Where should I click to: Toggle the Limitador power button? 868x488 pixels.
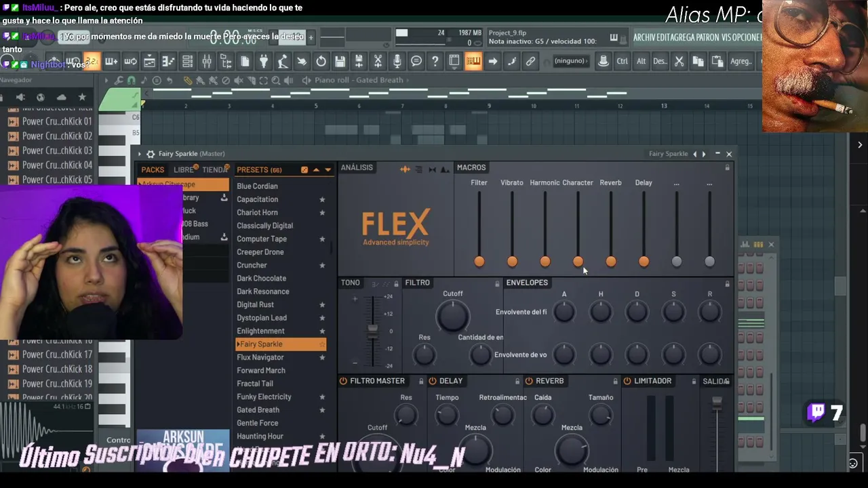(627, 381)
